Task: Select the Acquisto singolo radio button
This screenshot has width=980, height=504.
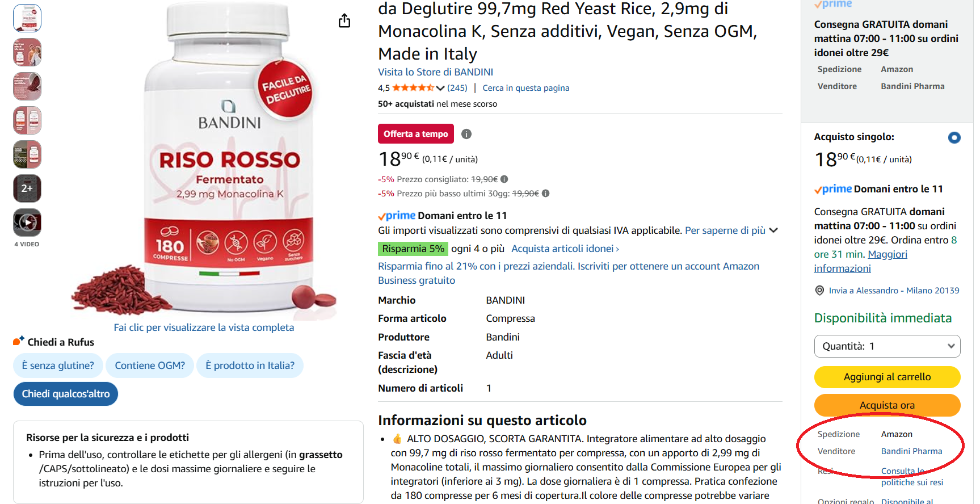Action: [954, 137]
